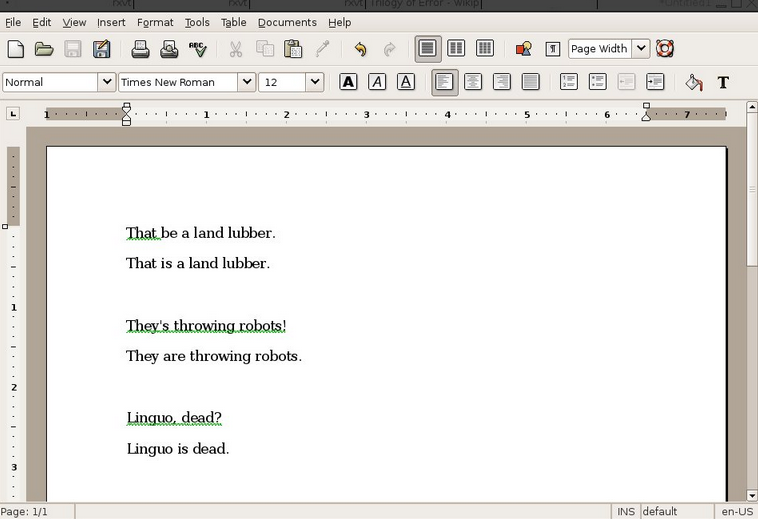Pick a highlight color with the paint bucket
The image size is (758, 519).
point(694,82)
